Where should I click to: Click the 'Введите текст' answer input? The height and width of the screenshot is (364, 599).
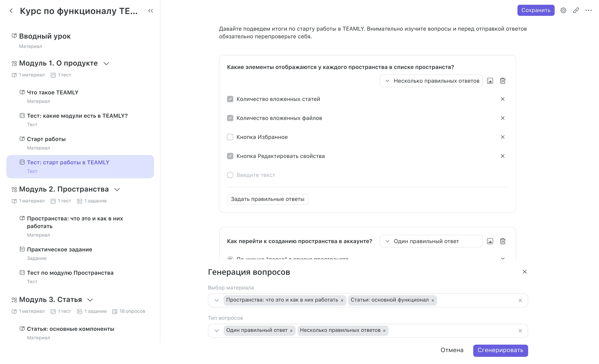(x=256, y=175)
